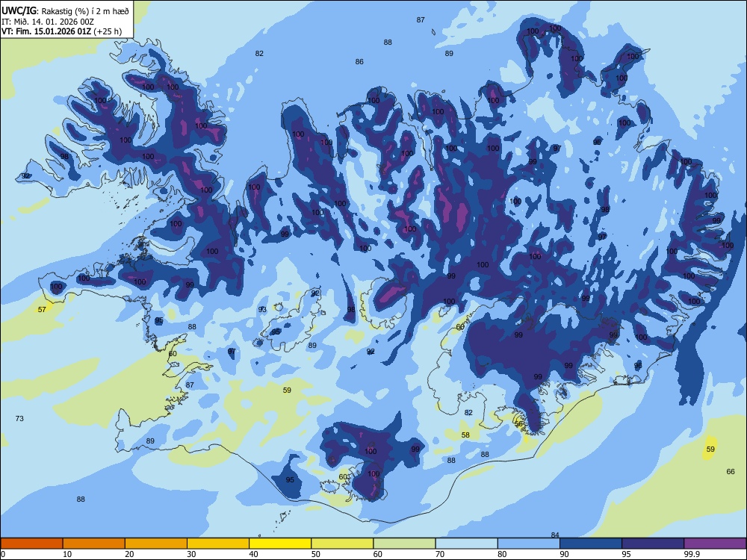Click the light green 60–70 legend swatch
The image size is (747, 560).
[x=404, y=544]
